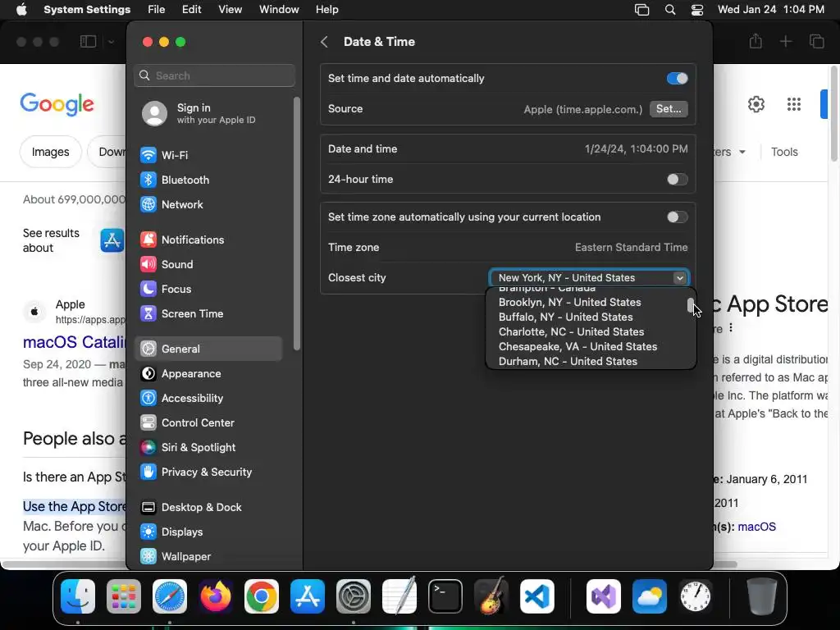Open Wallpaper settings

pos(208,557)
